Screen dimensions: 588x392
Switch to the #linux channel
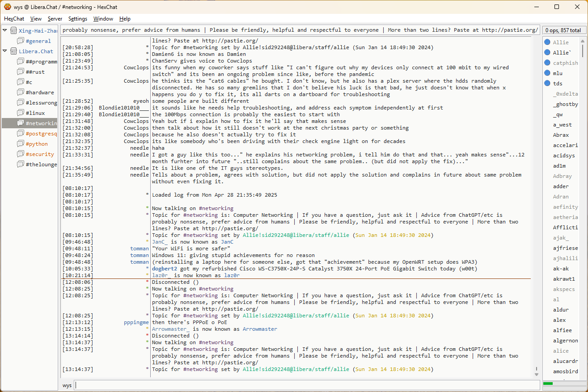pos(35,113)
